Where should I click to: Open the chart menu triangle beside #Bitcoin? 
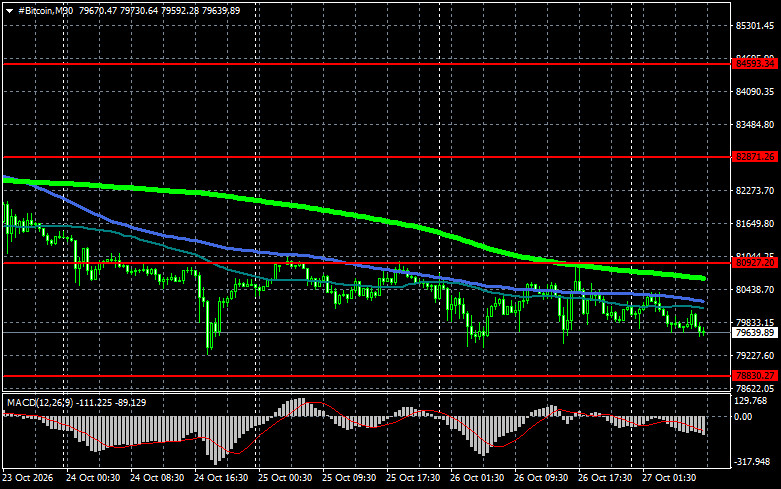pyautogui.click(x=9, y=10)
